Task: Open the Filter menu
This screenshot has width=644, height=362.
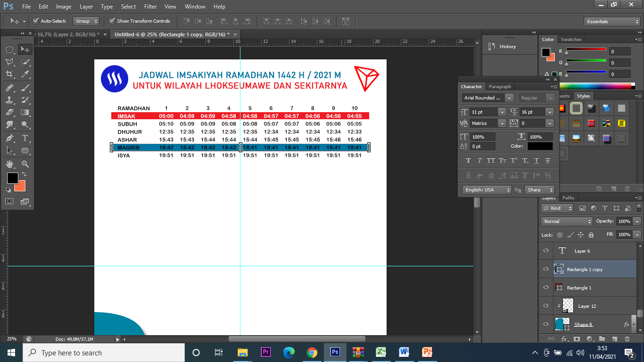Action: (x=150, y=7)
